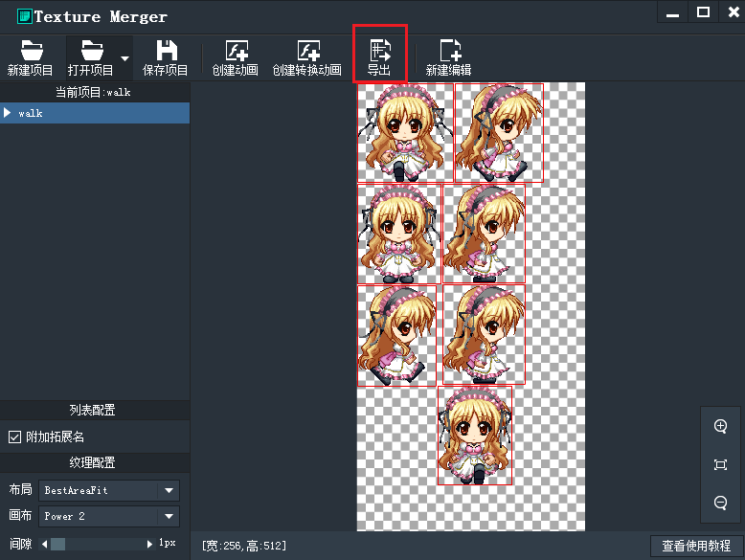The width and height of the screenshot is (745, 560).
Task: Select the bottom single front-facing sprite
Action: pyautogui.click(x=475, y=436)
